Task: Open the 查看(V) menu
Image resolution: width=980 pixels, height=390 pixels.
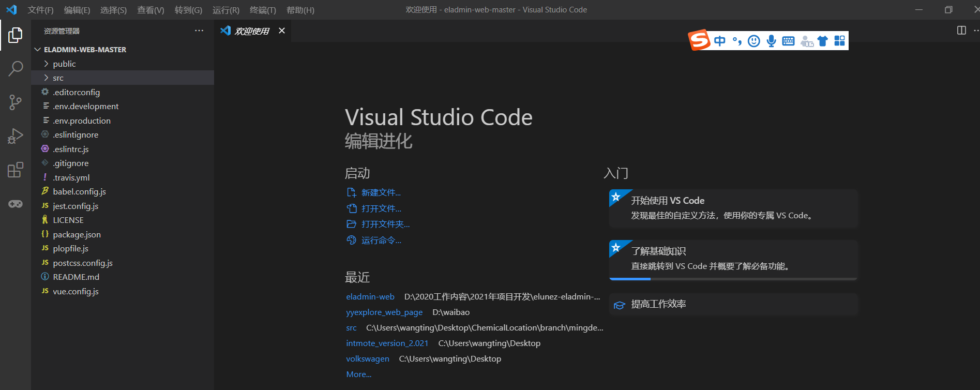Action: [x=150, y=10]
